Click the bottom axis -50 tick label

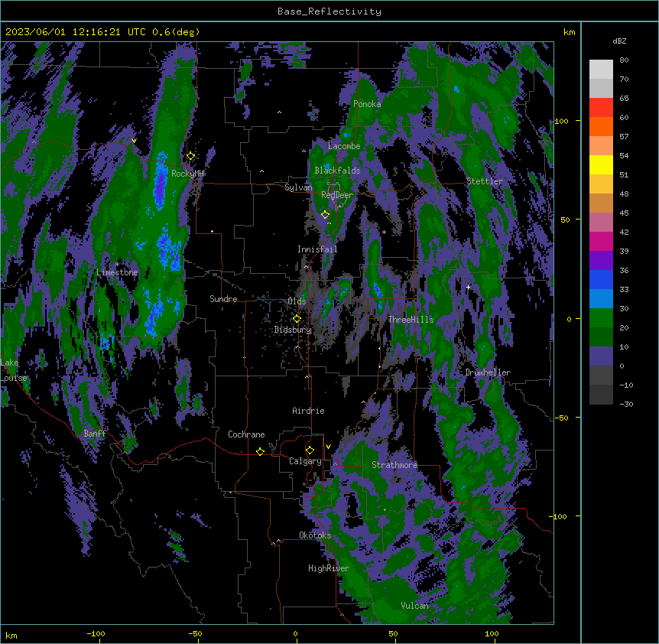(x=195, y=633)
